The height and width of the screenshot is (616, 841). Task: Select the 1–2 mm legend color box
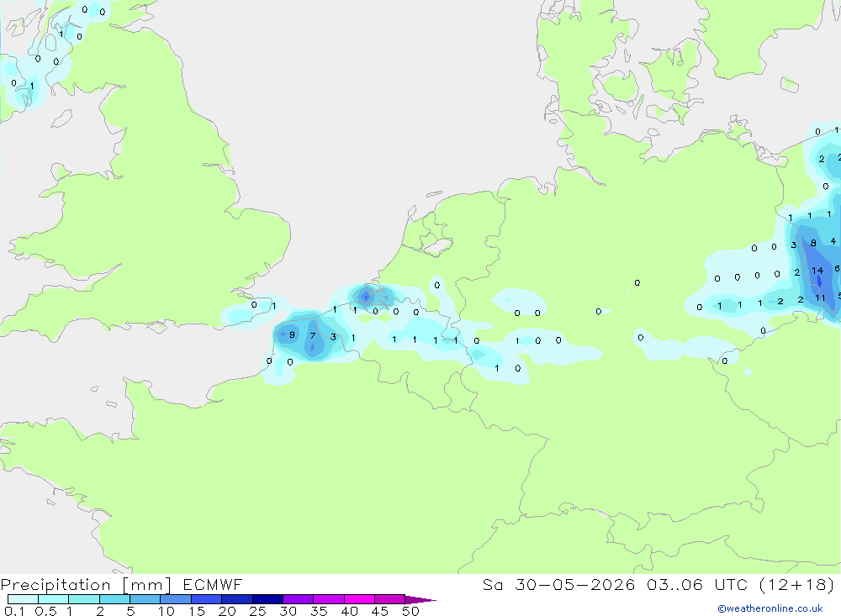point(84,599)
